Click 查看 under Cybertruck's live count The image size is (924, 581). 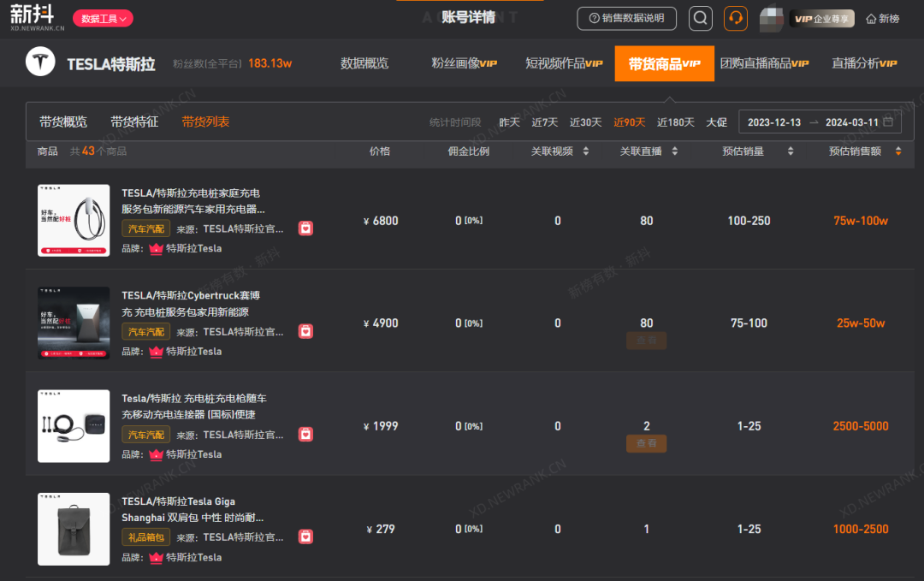click(646, 341)
